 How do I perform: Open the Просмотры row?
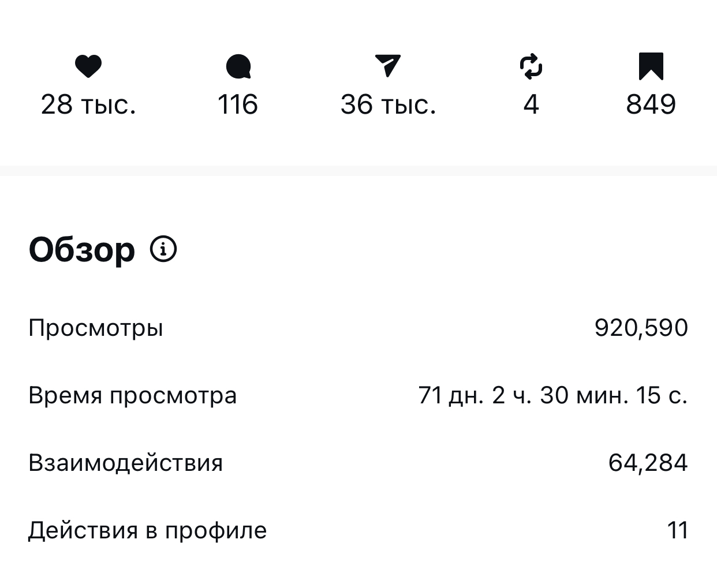click(x=96, y=328)
